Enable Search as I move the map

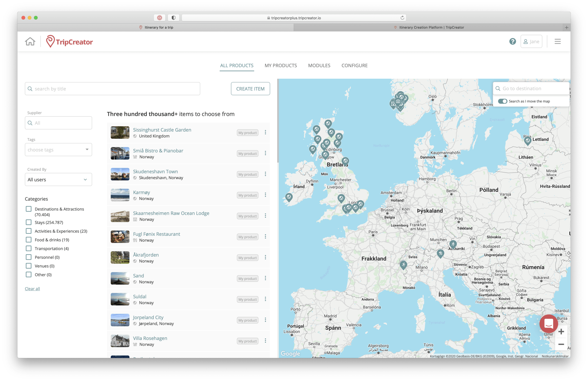pyautogui.click(x=503, y=101)
